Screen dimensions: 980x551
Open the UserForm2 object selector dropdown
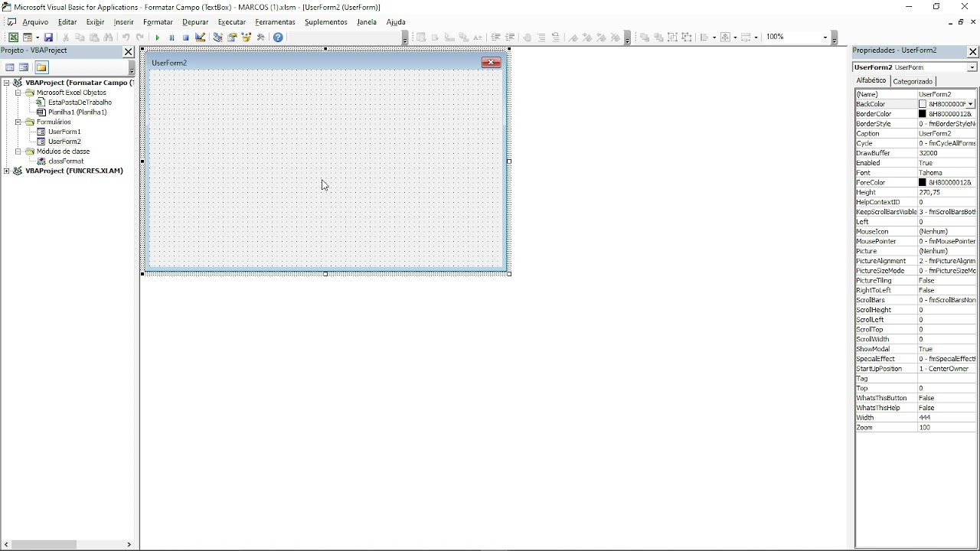[x=972, y=67]
